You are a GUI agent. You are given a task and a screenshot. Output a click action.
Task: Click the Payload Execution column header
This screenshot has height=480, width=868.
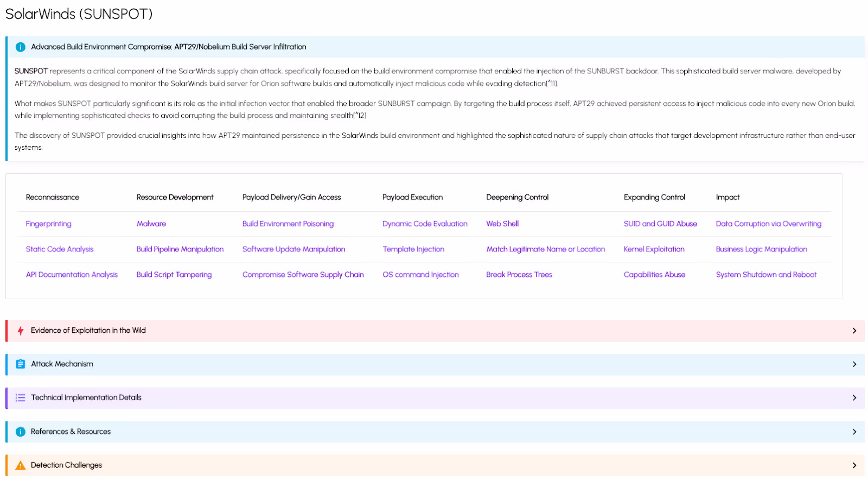pos(413,198)
